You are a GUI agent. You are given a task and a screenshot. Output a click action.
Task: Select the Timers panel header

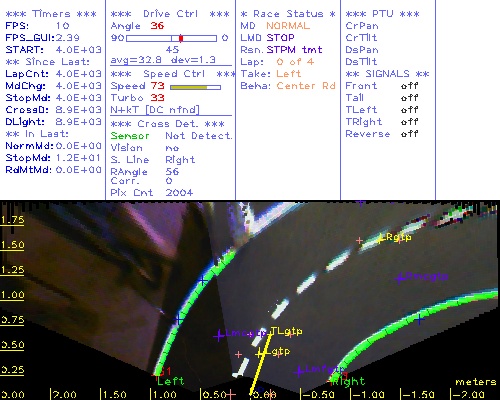tap(51, 14)
